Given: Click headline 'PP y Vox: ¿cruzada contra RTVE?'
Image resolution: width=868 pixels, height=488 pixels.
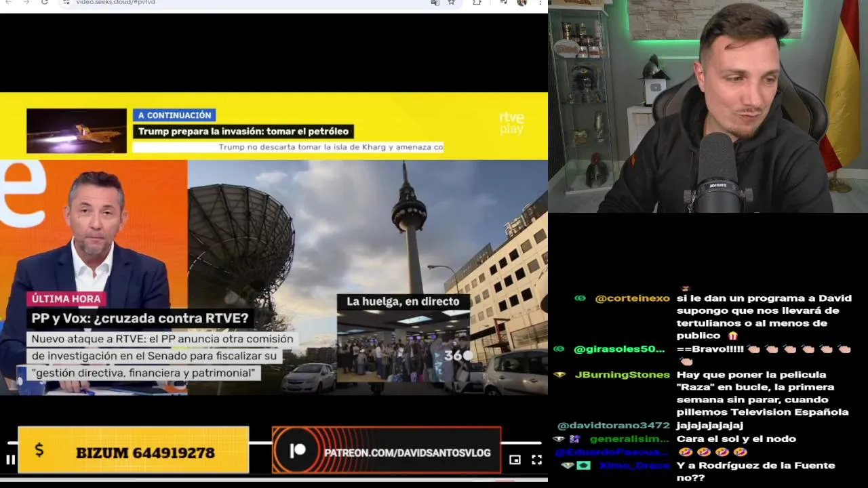Looking at the screenshot, I should click(x=140, y=318).
